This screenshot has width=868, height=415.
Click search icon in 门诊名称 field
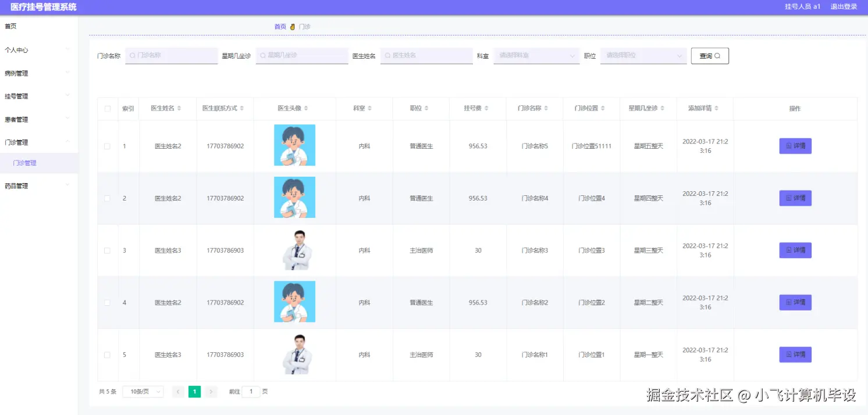(132, 55)
